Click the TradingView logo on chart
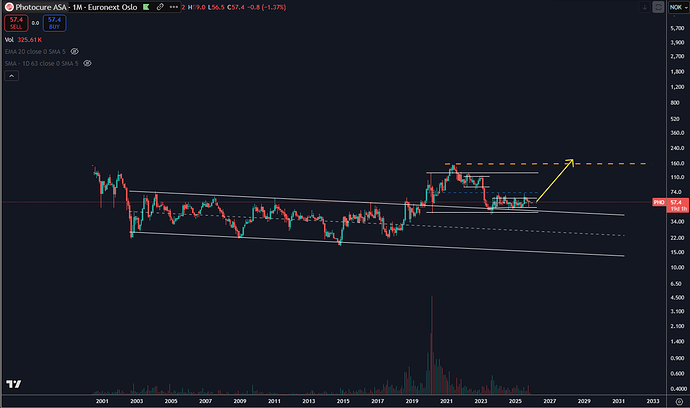 (x=15, y=384)
